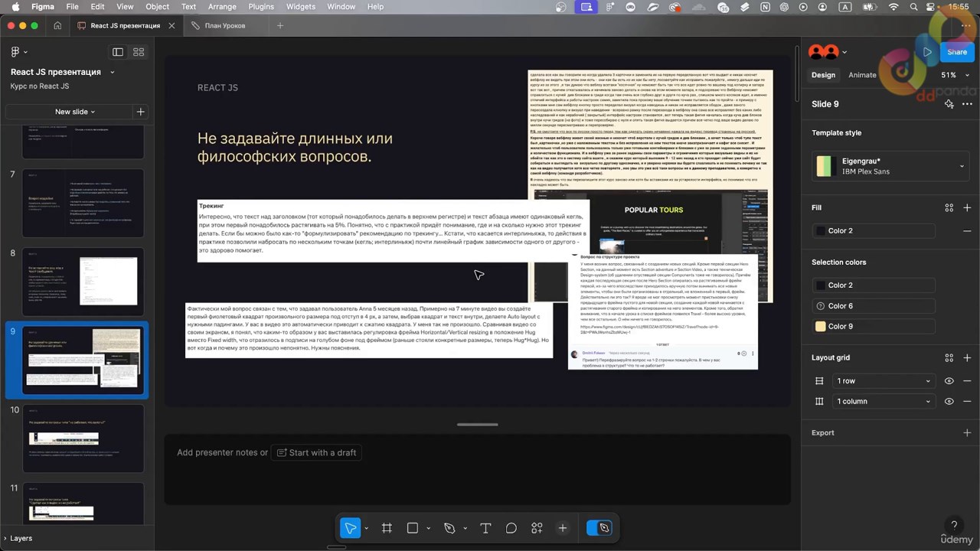Add an export setting
Image resolution: width=980 pixels, height=551 pixels.
point(967,432)
